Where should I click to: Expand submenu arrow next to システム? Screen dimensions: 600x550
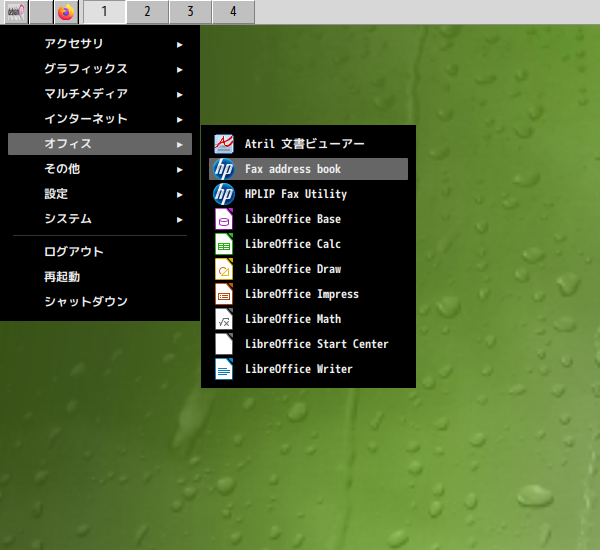click(179, 220)
